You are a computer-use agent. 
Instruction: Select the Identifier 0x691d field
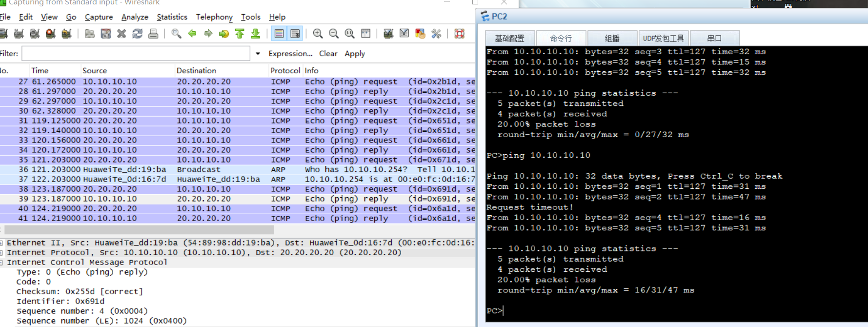pos(60,301)
